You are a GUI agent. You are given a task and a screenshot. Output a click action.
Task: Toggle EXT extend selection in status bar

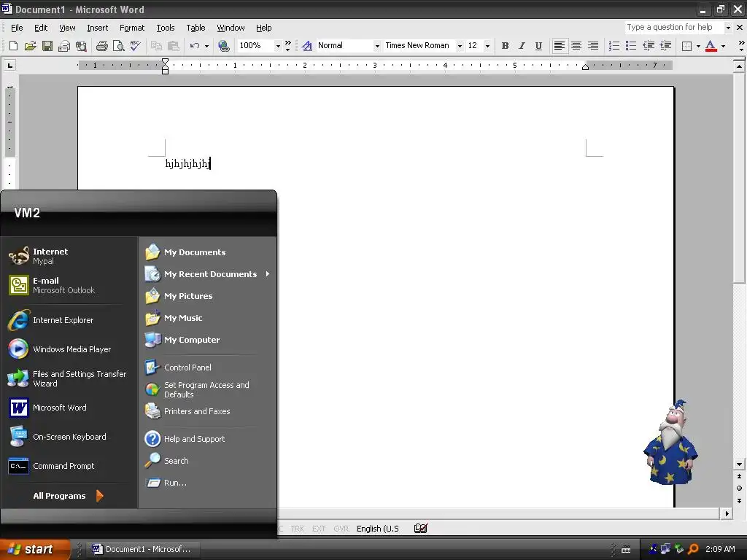tap(319, 529)
